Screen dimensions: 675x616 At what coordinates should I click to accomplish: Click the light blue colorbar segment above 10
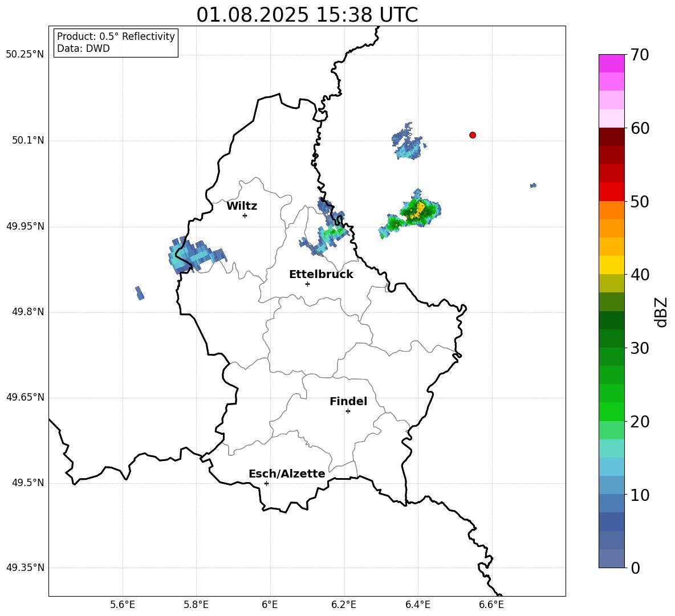tap(612, 485)
